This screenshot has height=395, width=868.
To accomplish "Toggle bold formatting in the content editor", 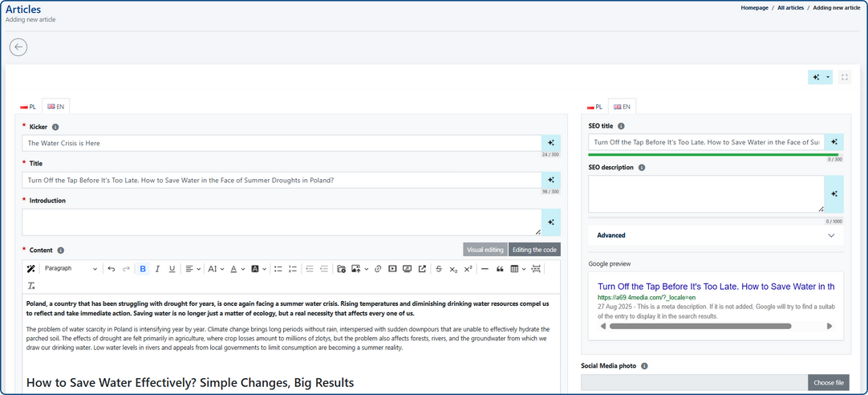I will (x=143, y=269).
